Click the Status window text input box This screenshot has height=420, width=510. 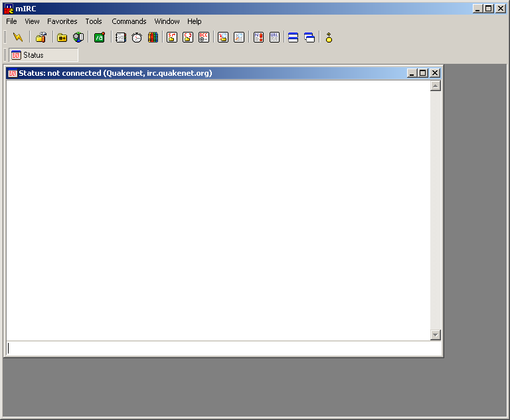219,348
